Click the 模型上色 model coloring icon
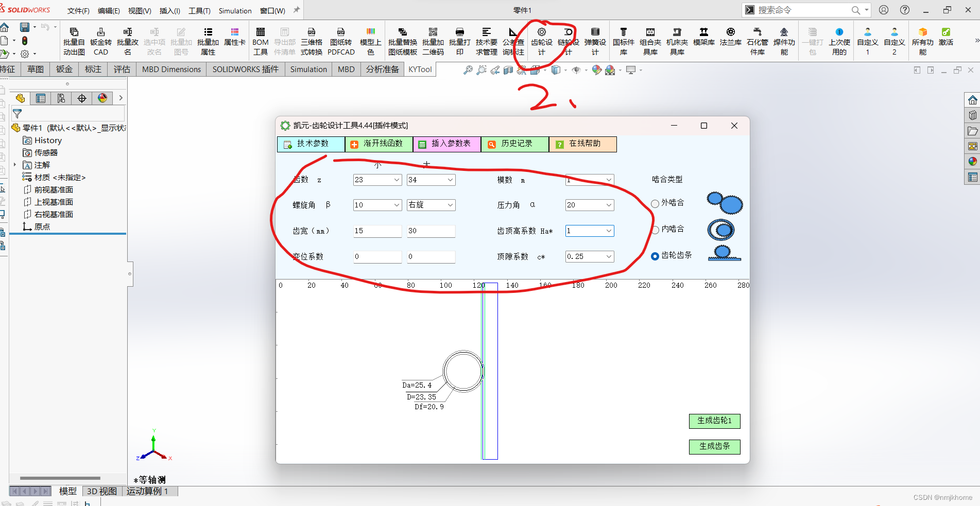Viewport: 980px width, 506px height. 370,40
